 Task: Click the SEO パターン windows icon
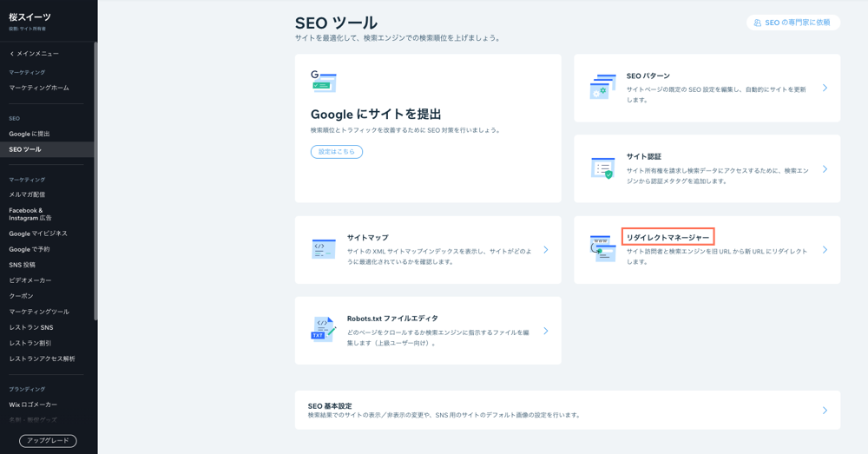pyautogui.click(x=603, y=87)
